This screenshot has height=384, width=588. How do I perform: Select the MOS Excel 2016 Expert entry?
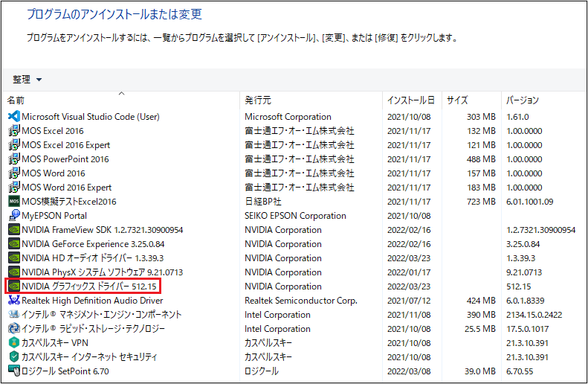[x=66, y=145]
